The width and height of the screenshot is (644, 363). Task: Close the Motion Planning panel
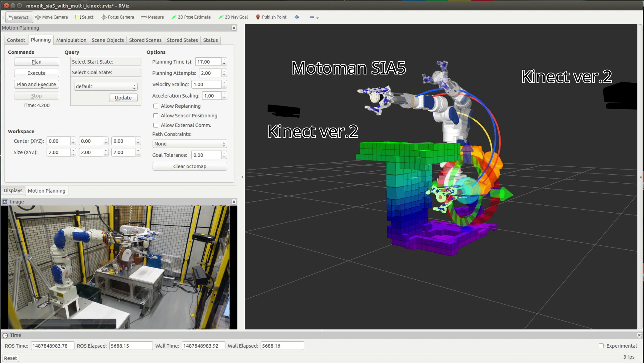click(234, 28)
